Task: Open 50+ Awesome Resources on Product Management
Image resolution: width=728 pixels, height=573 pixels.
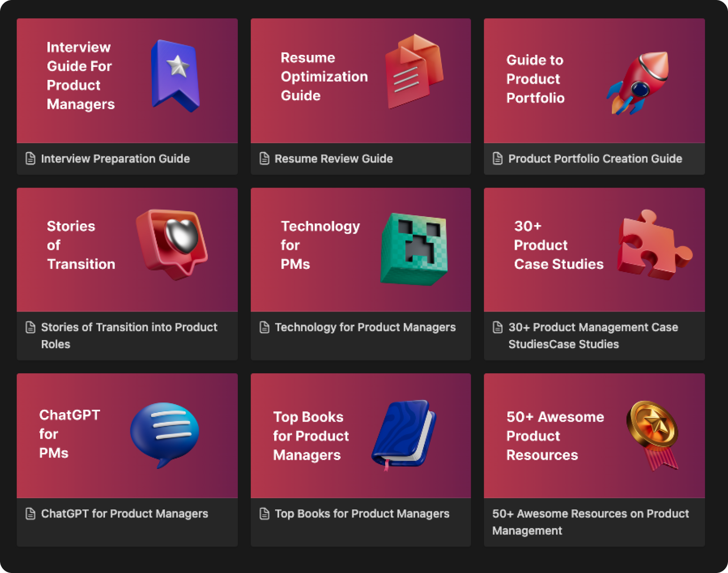Action: coord(590,522)
